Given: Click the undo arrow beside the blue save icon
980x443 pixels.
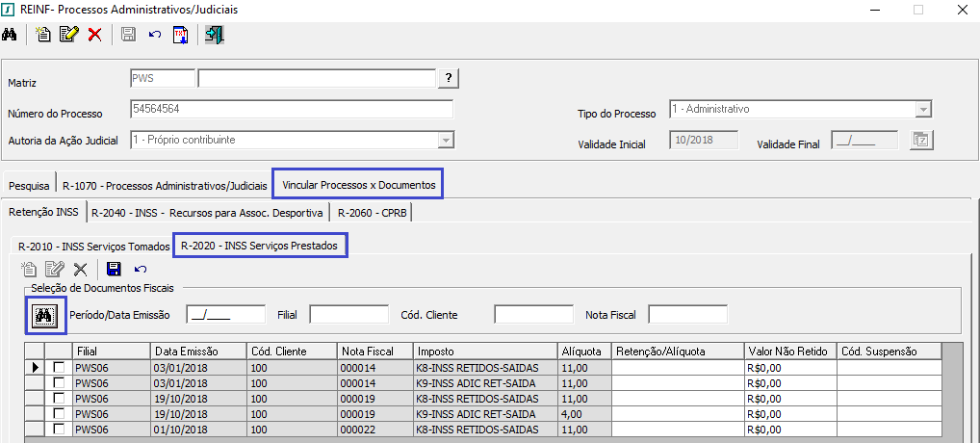Looking at the screenshot, I should [141, 270].
